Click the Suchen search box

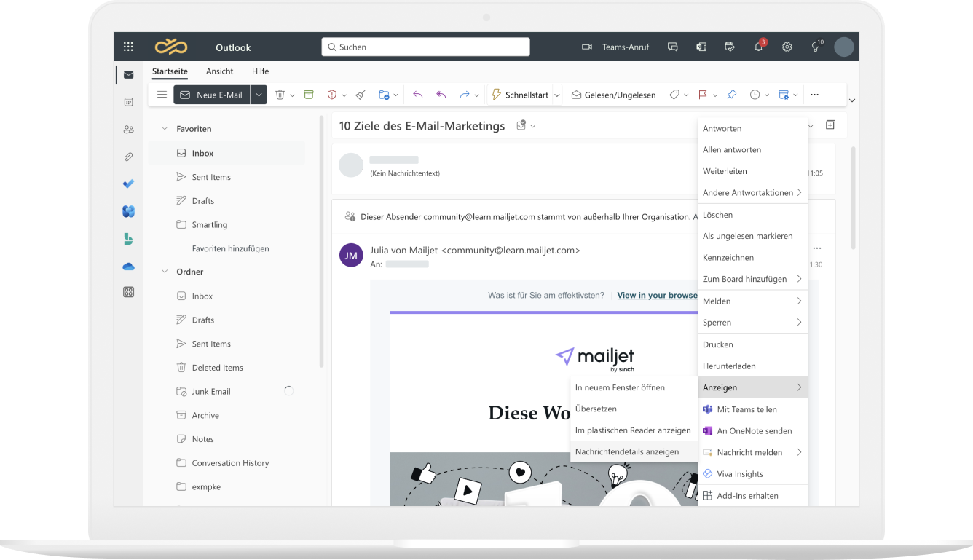pyautogui.click(x=425, y=47)
